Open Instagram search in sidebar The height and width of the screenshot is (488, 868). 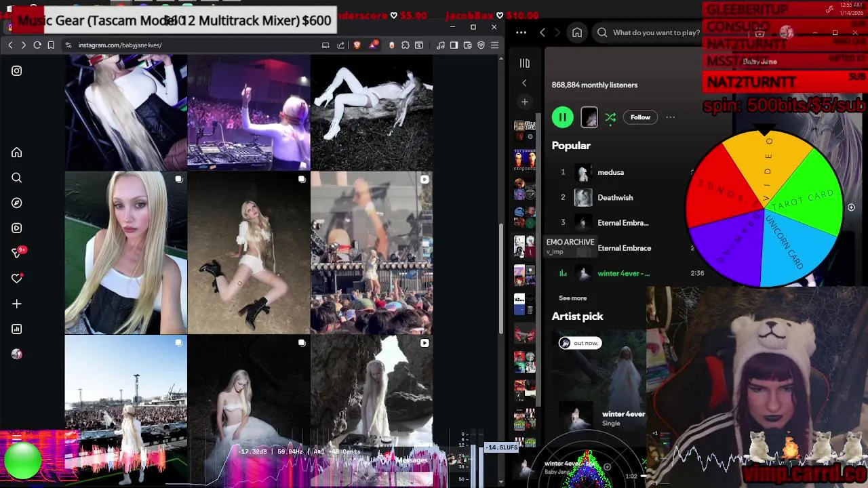click(17, 178)
